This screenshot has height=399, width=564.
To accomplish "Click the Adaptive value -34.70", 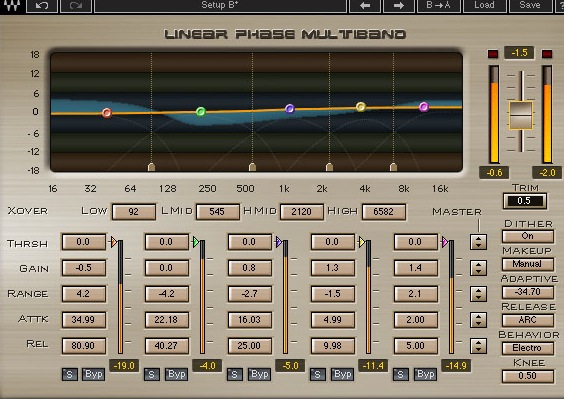I will tap(528, 292).
